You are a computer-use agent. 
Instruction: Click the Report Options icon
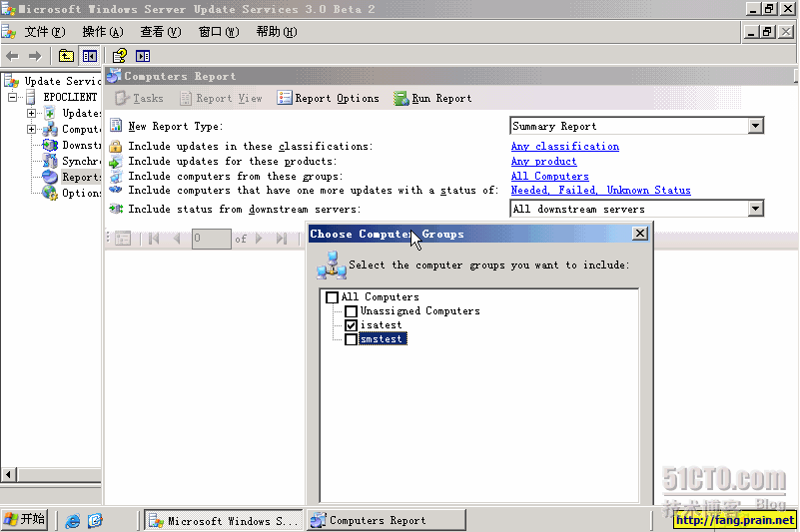pos(285,98)
